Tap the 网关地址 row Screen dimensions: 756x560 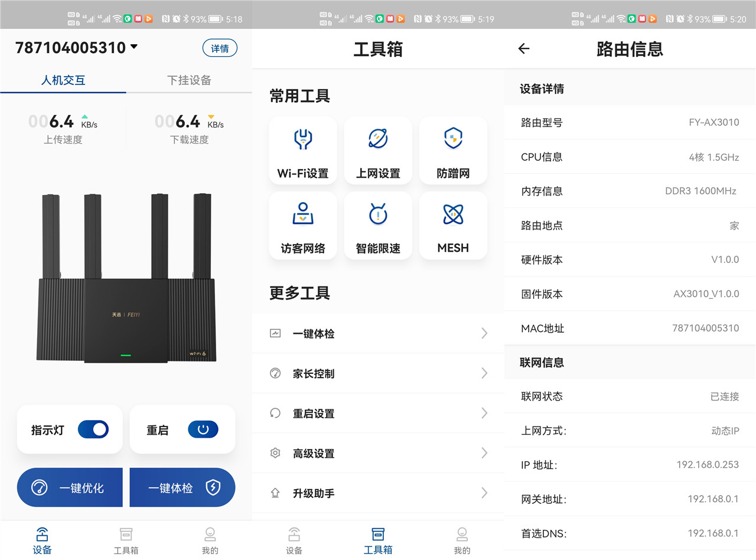point(630,499)
